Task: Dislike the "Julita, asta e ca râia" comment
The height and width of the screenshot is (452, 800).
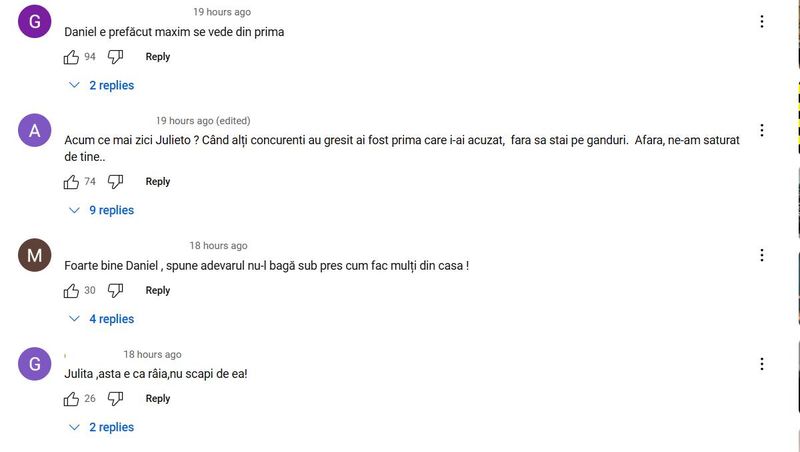Action: [115, 399]
